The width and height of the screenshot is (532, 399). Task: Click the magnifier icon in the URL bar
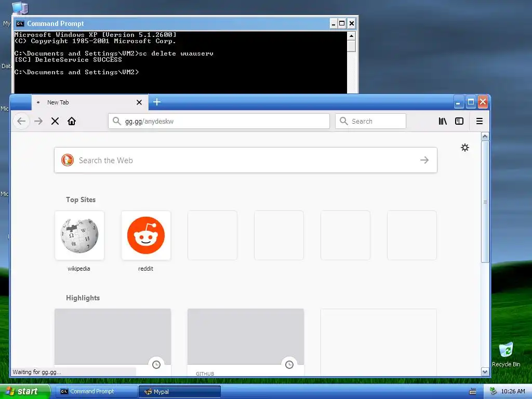117,121
